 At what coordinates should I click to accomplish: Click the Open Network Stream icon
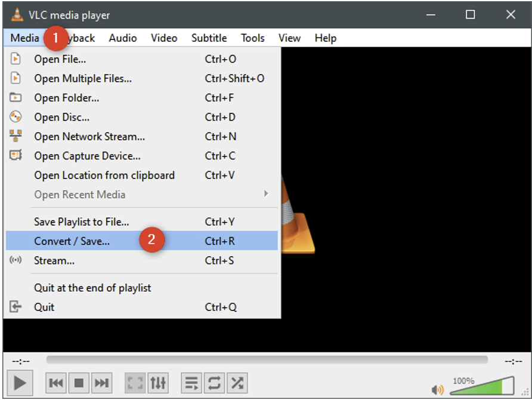(16, 136)
